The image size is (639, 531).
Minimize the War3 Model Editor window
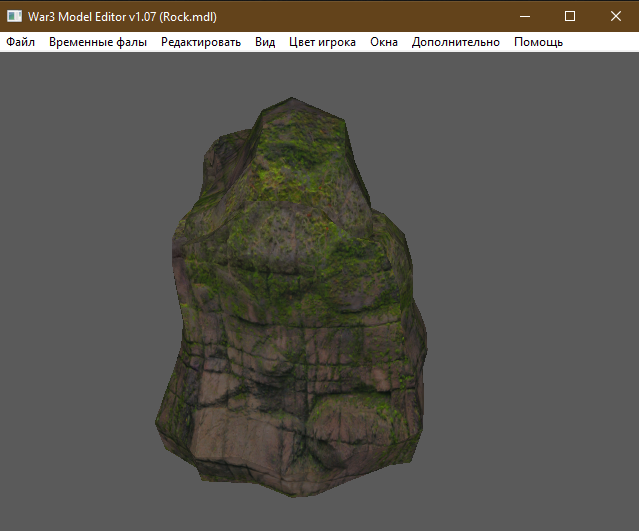tap(523, 16)
